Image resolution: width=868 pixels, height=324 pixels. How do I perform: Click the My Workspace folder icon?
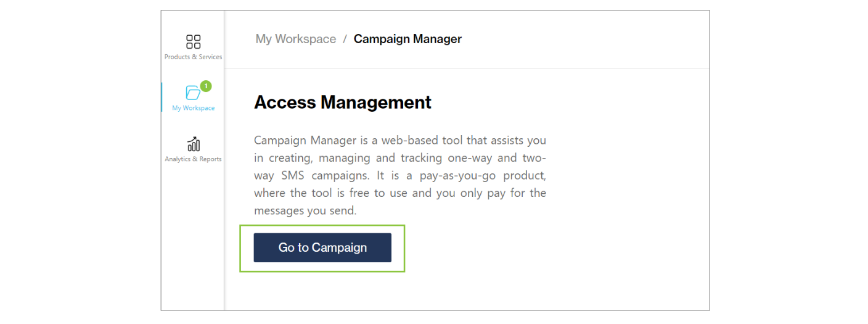[x=193, y=93]
